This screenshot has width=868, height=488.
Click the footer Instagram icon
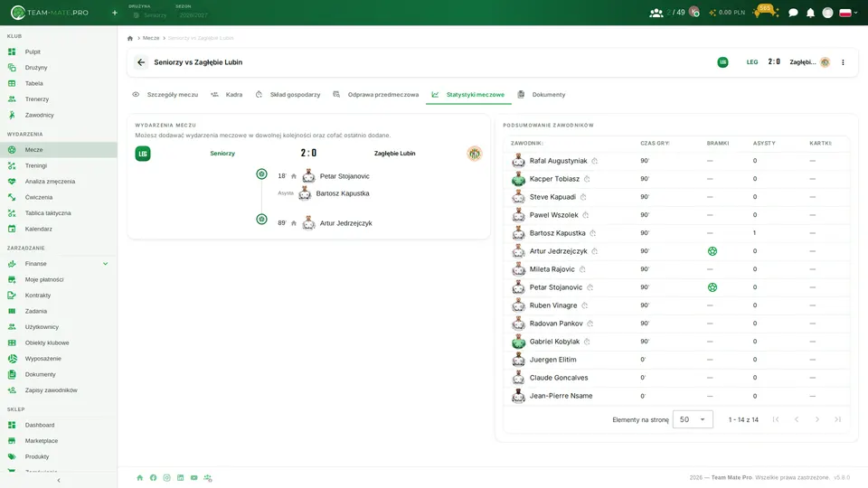(x=166, y=477)
